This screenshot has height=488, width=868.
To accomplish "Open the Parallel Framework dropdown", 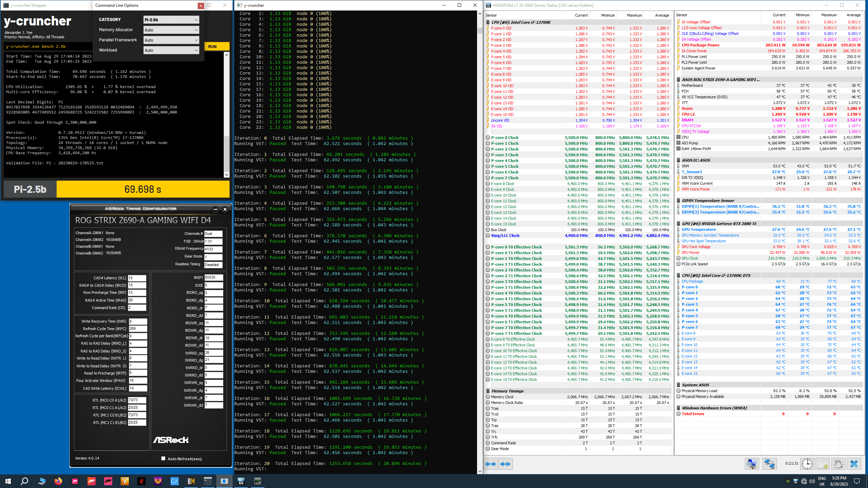I will (x=171, y=40).
